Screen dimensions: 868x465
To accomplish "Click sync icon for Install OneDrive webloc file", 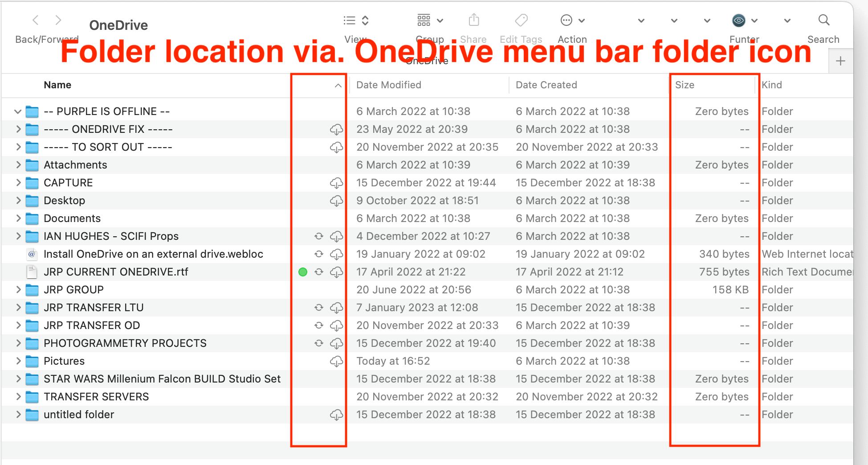I will [319, 254].
